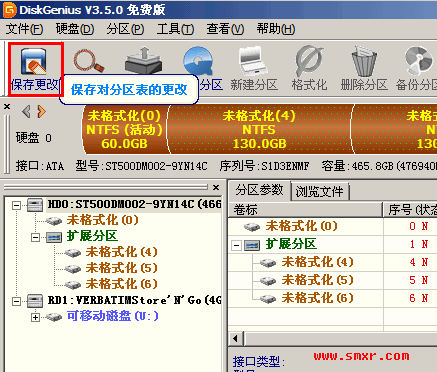Open the 工具(T) menu
Viewport: 437px width, 372px height.
(x=175, y=29)
